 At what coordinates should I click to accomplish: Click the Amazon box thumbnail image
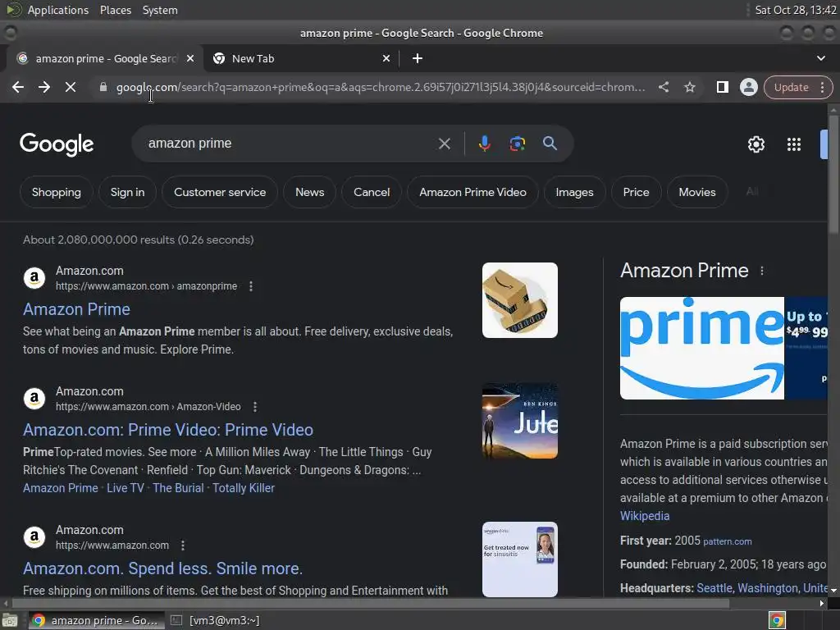(x=519, y=300)
